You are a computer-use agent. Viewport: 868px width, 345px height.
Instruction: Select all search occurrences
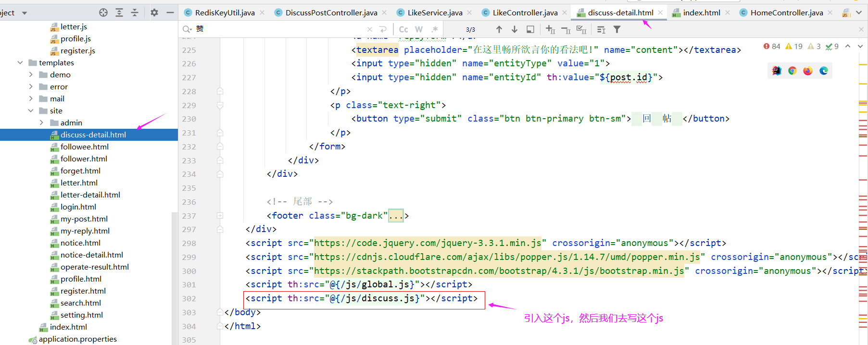point(581,29)
